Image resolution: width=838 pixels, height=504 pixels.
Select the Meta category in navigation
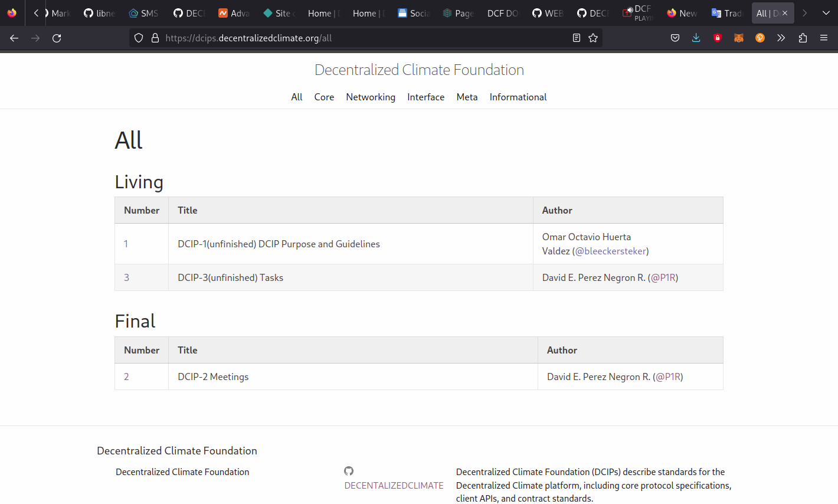467,97
